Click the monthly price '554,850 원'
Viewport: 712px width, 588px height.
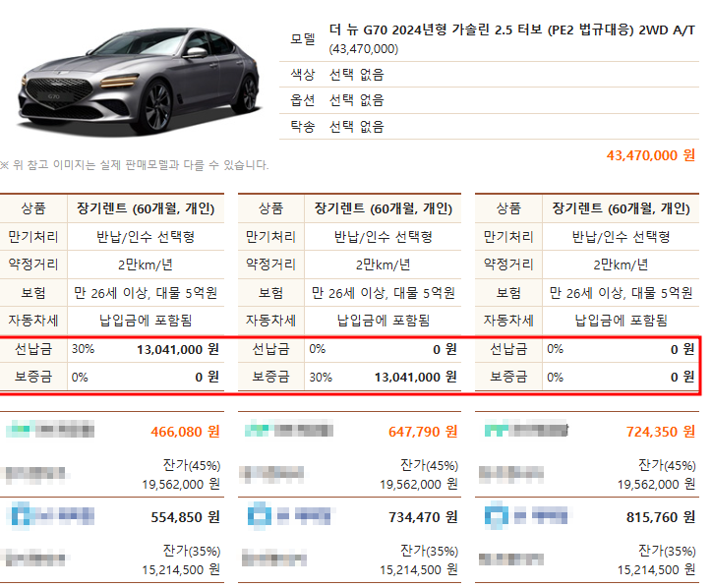click(185, 517)
